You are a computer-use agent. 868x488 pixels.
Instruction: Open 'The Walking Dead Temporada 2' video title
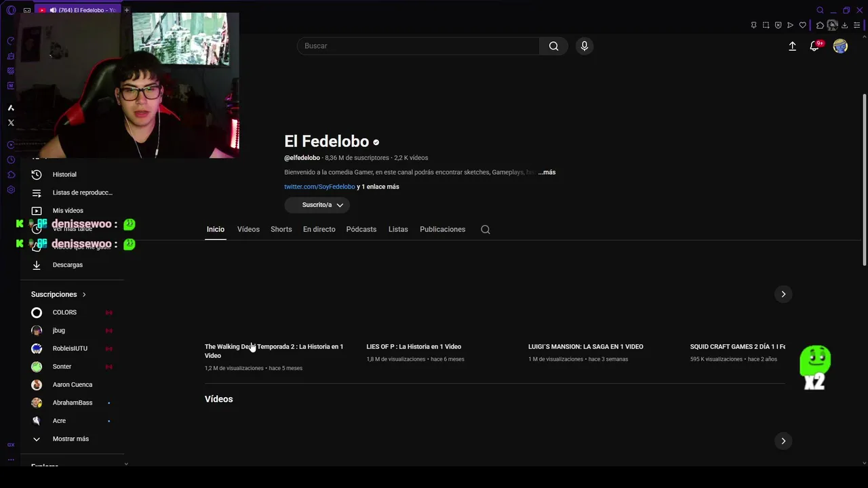(274, 351)
